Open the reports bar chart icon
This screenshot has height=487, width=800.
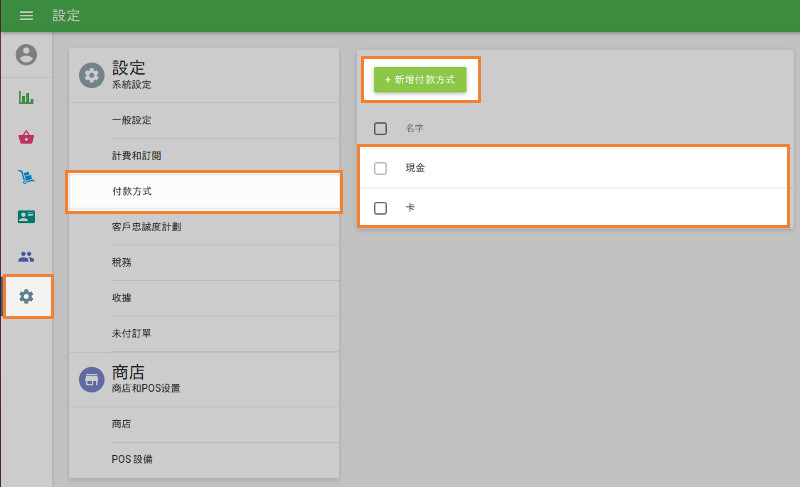(27, 98)
